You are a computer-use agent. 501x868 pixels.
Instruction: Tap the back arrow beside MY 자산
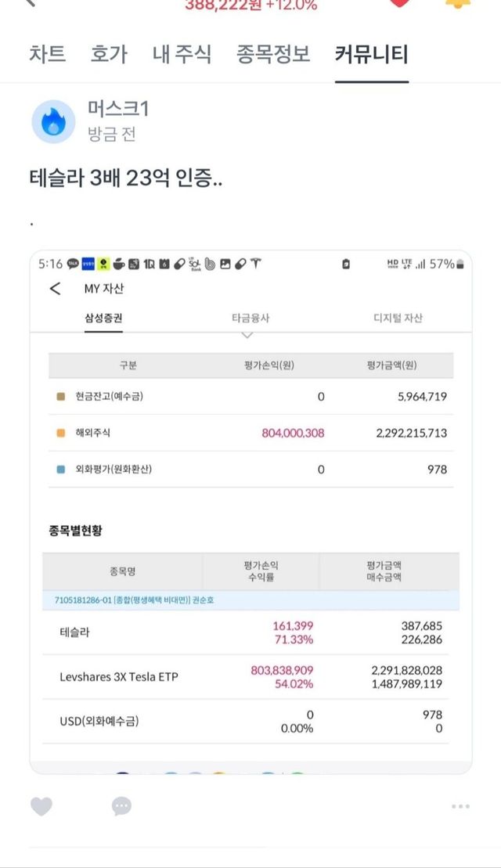pos(55,289)
